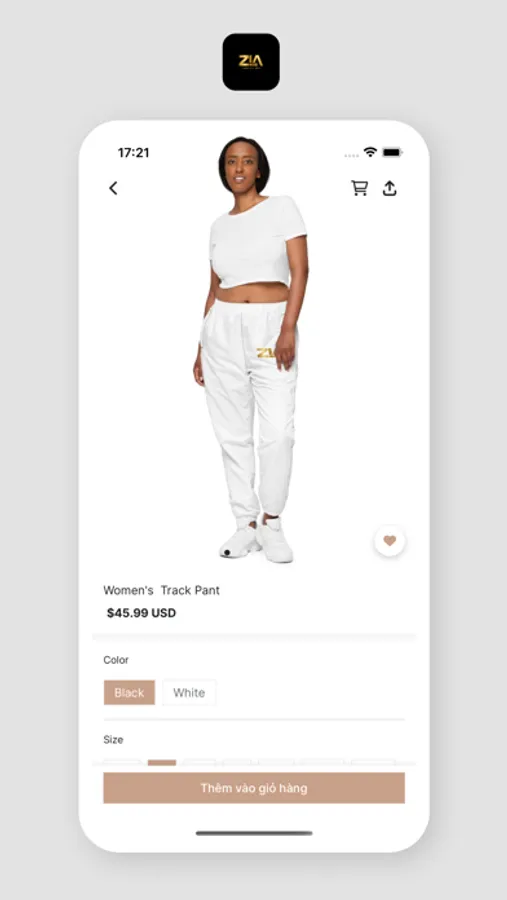Tap the Wi-Fi status icon
Viewport: 507px width, 900px height.
[x=370, y=152]
